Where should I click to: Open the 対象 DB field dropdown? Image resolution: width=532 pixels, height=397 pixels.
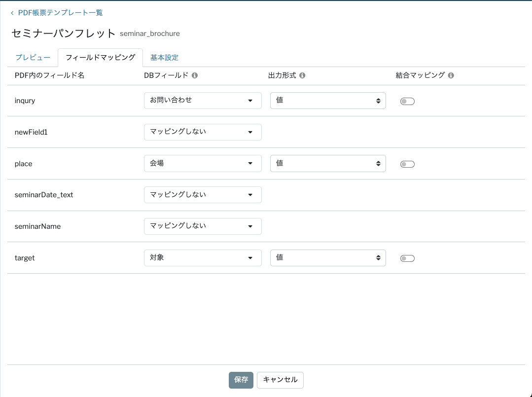203,257
